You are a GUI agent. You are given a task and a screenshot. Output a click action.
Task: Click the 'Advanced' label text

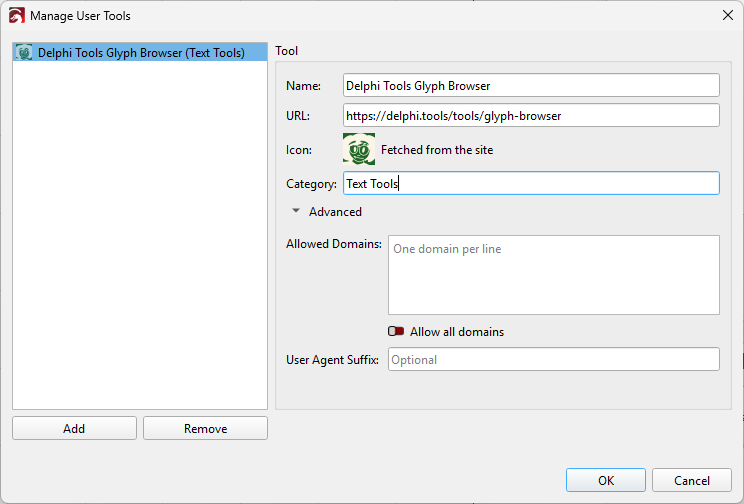coord(335,212)
